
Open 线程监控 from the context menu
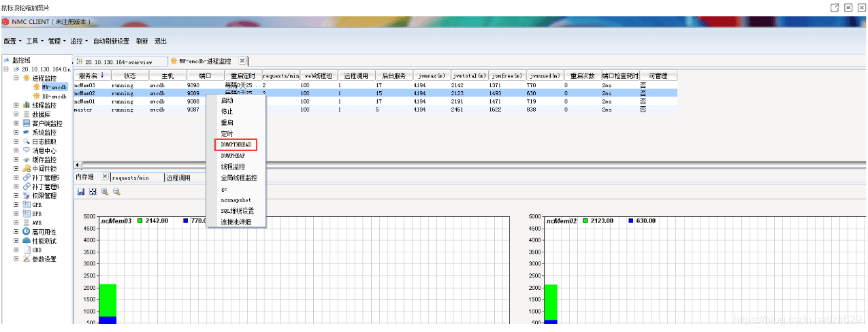[x=233, y=167]
